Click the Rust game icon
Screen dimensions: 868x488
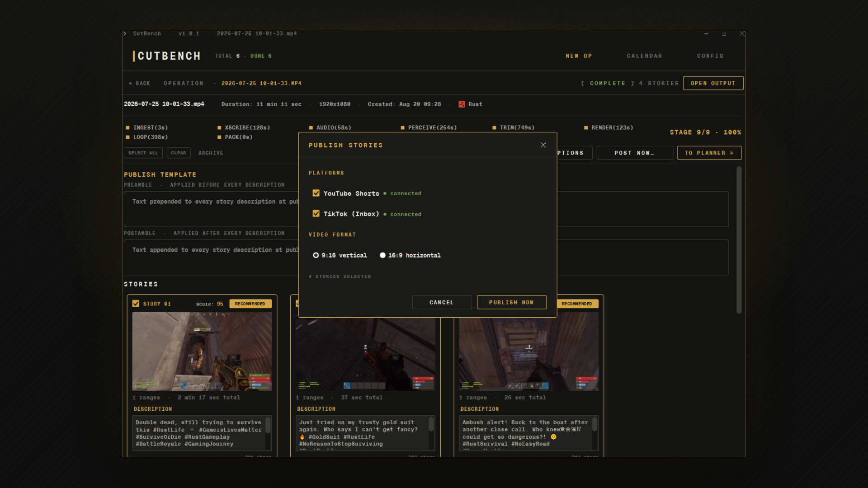(x=462, y=104)
